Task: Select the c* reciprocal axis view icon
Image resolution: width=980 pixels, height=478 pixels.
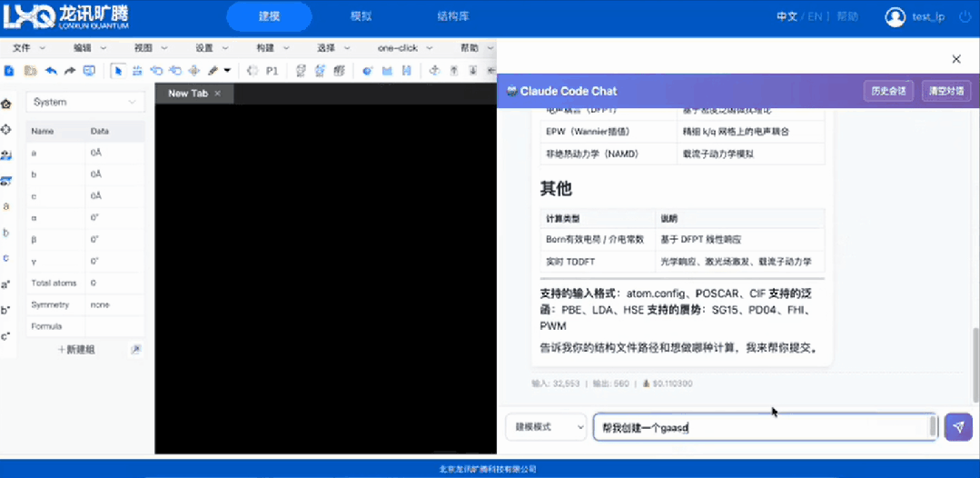Action: click(5, 336)
